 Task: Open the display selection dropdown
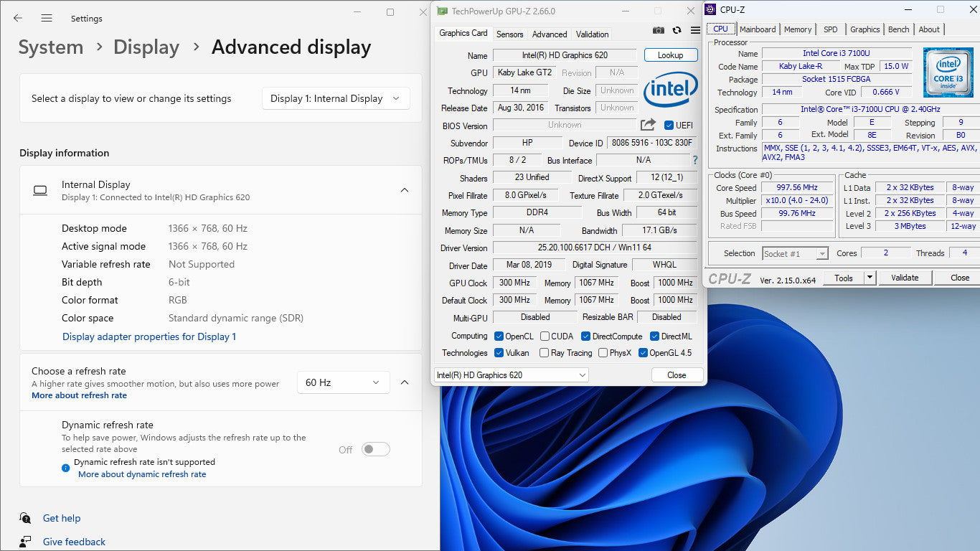click(x=336, y=98)
